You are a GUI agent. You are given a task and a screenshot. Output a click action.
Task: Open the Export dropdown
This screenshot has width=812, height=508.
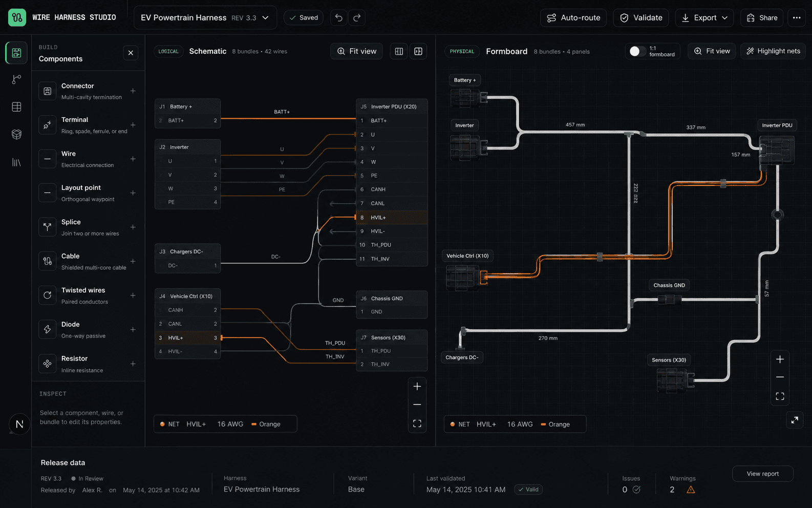(704, 17)
